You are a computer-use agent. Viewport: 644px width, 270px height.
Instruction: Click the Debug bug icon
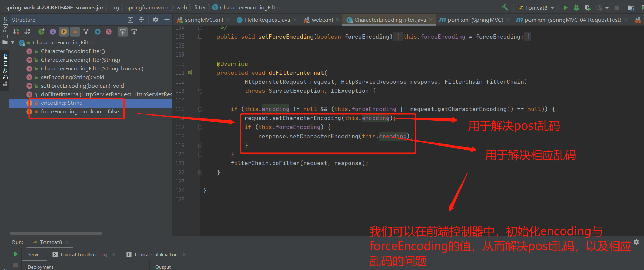pyautogui.click(x=576, y=7)
